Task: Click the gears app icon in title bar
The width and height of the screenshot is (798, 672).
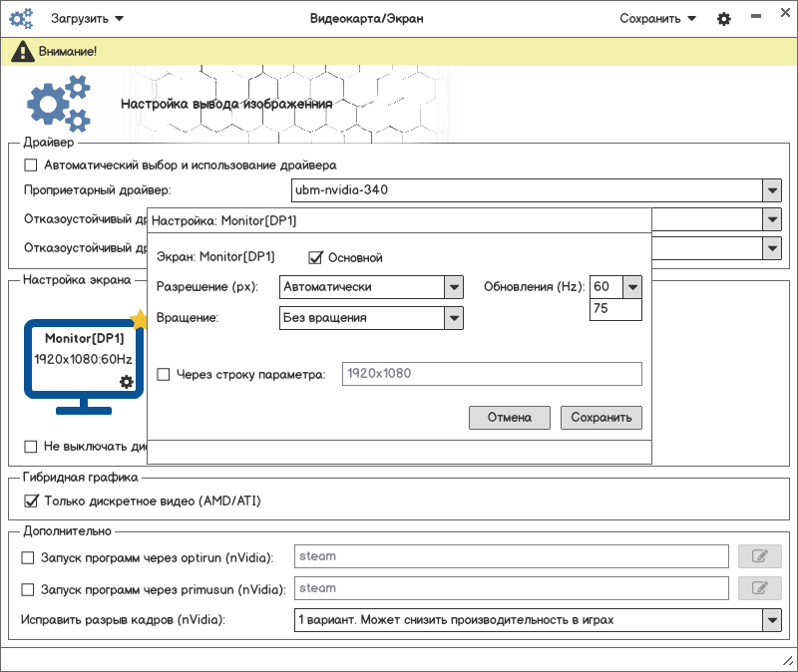Action: pyautogui.click(x=21, y=18)
